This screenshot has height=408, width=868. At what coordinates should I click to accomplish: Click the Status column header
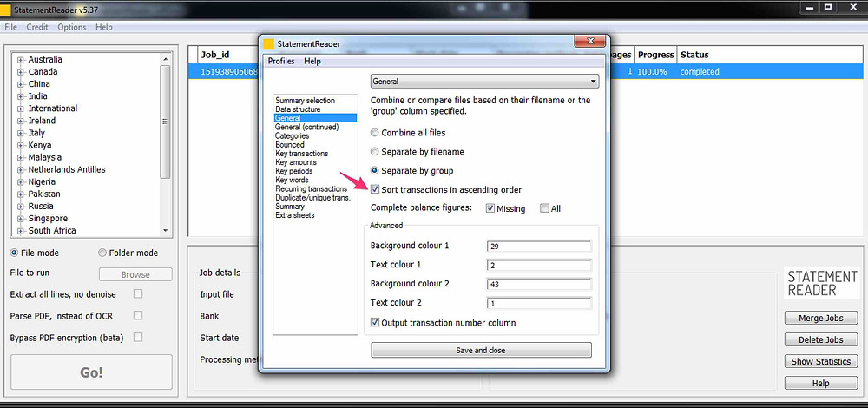(769, 55)
